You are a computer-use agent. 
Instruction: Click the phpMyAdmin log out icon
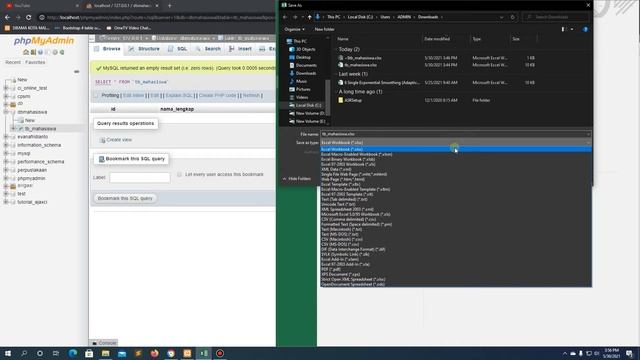coord(33,52)
